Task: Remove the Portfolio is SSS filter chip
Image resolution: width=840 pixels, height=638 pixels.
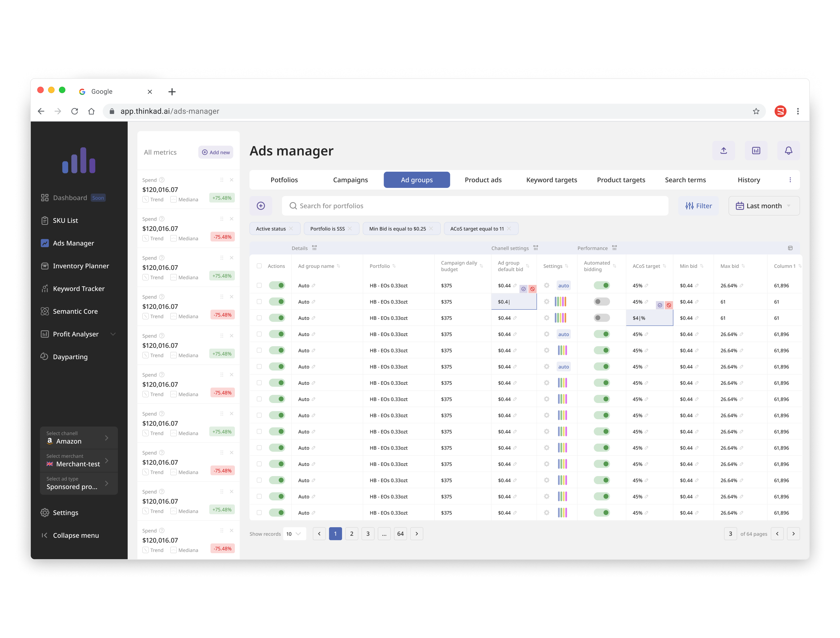Action: pos(350,229)
